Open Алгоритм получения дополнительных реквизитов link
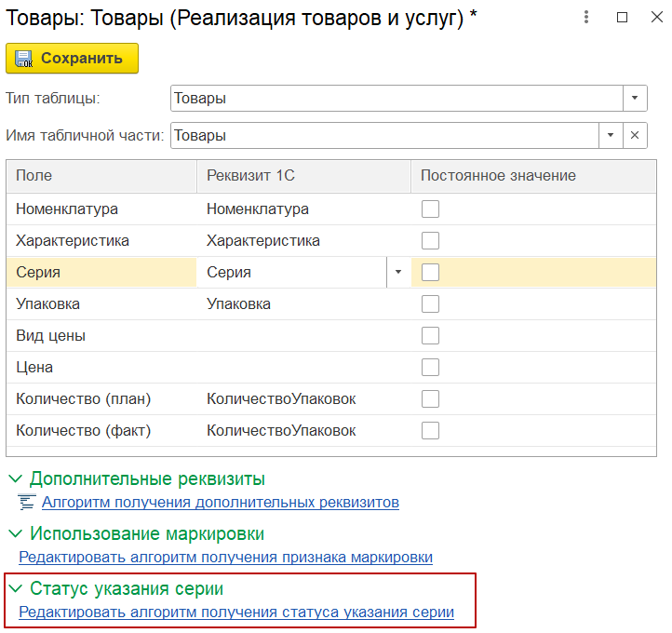 [220, 503]
